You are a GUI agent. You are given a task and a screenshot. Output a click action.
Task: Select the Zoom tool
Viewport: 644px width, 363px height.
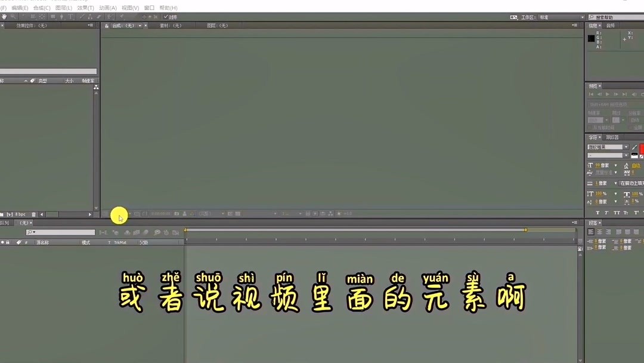point(14,17)
